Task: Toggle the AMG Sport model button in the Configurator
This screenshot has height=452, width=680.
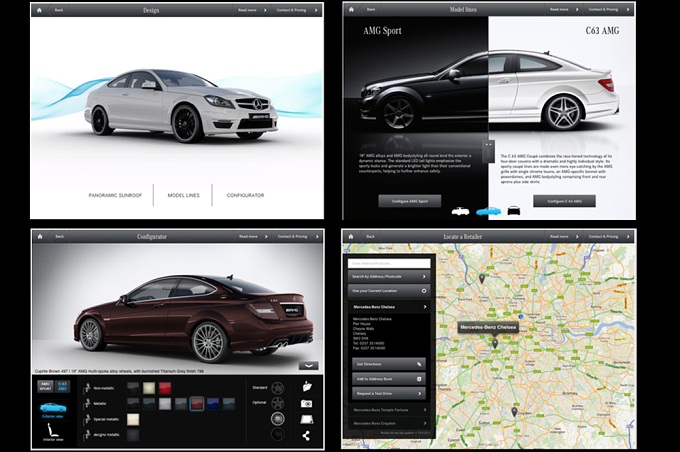Action: point(46,386)
